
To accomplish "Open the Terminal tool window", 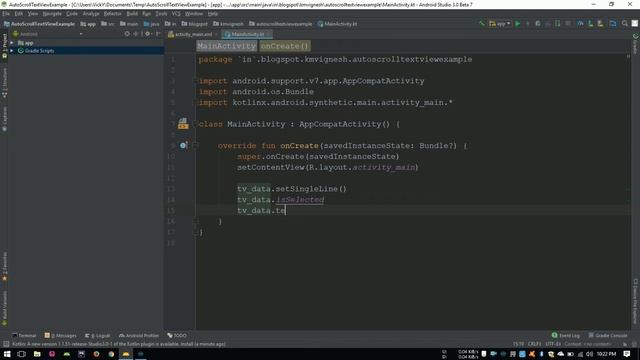I will click(24, 336).
